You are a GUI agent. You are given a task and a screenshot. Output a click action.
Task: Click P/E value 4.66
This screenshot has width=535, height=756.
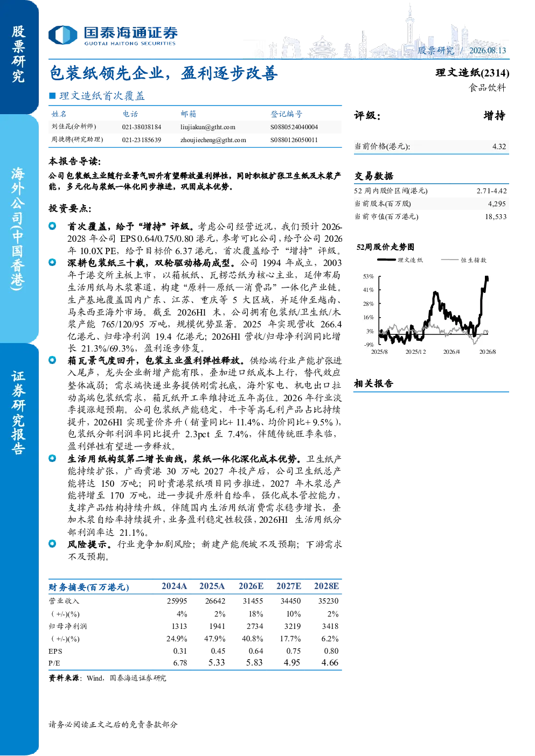pyautogui.click(x=330, y=663)
